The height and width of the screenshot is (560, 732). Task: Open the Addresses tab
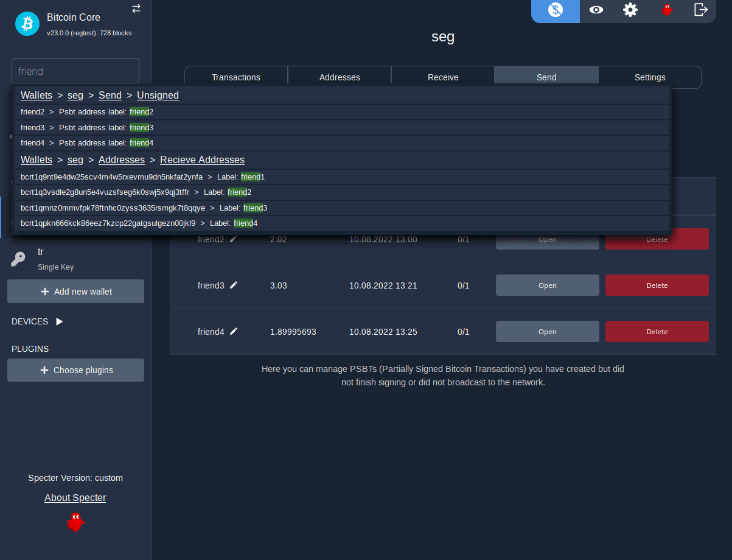340,77
